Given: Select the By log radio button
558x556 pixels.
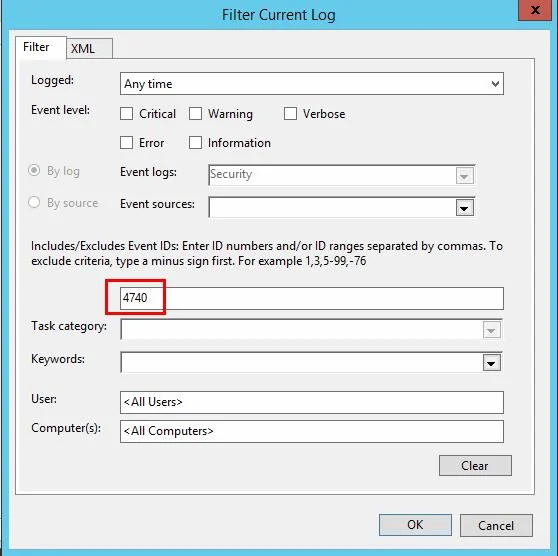Looking at the screenshot, I should click(34, 171).
